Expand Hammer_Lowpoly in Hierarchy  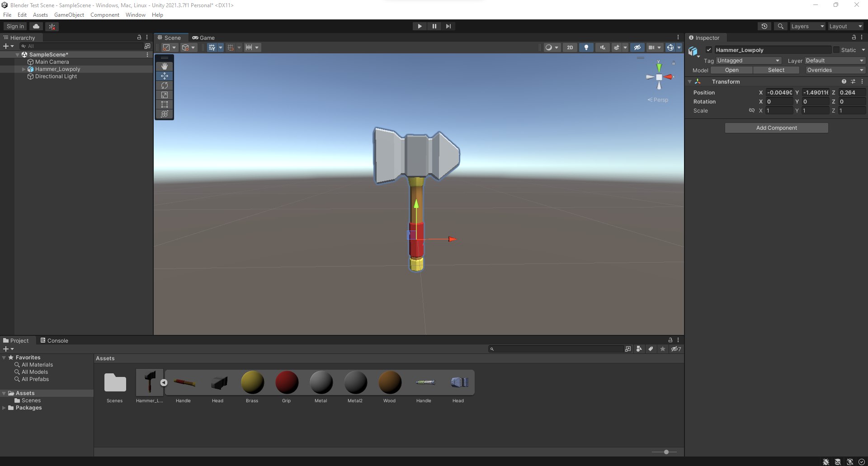tap(24, 69)
